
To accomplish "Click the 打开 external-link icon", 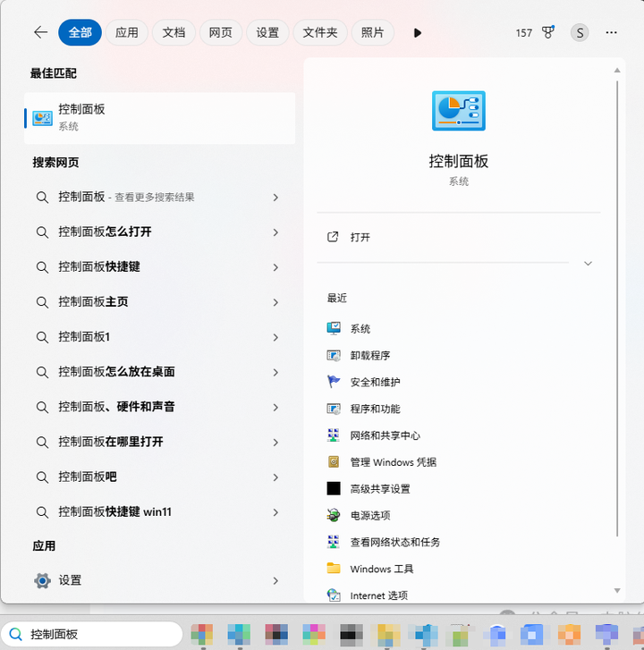I will 333,237.
